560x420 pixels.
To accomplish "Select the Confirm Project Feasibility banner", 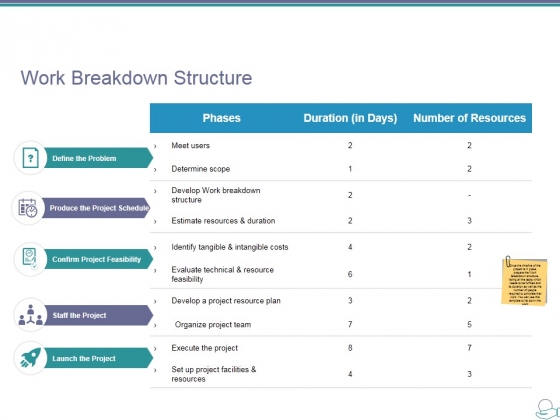I will click(x=99, y=259).
